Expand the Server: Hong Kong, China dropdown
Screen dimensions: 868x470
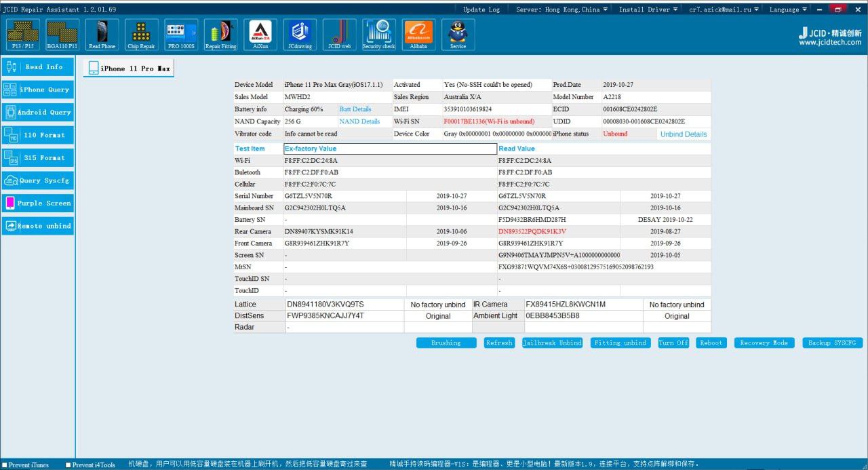tap(561, 9)
